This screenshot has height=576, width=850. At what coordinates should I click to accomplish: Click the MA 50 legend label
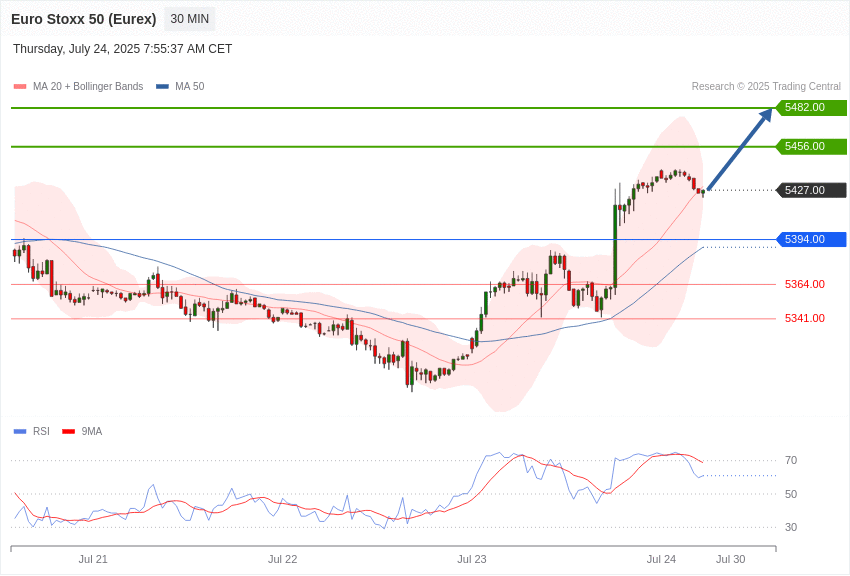pyautogui.click(x=190, y=87)
